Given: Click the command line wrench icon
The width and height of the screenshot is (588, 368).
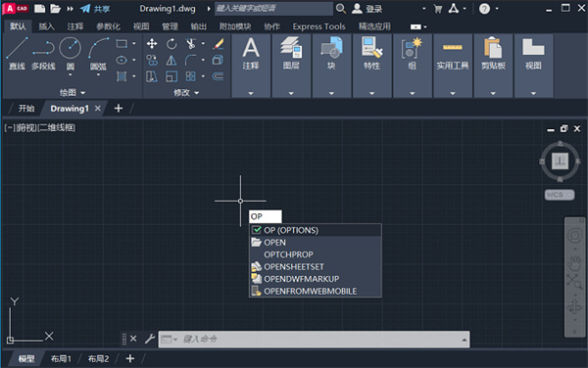Looking at the screenshot, I should coord(150,339).
